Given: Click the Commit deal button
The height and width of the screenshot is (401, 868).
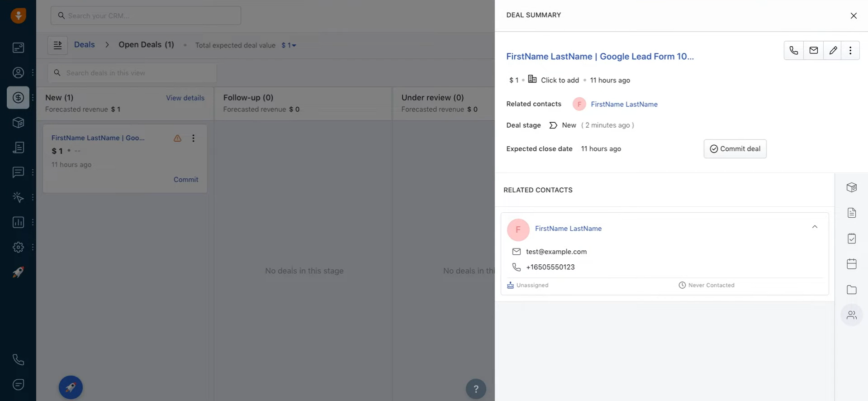Looking at the screenshot, I should tap(735, 149).
